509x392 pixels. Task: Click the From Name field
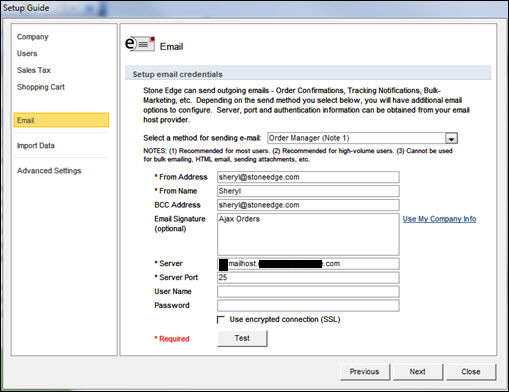point(308,191)
